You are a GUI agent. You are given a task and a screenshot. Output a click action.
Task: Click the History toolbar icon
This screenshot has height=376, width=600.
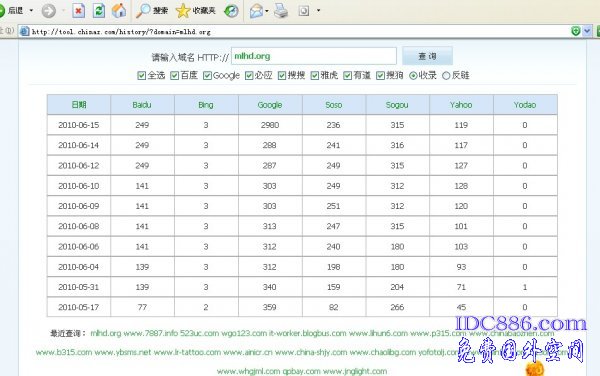pos(231,11)
